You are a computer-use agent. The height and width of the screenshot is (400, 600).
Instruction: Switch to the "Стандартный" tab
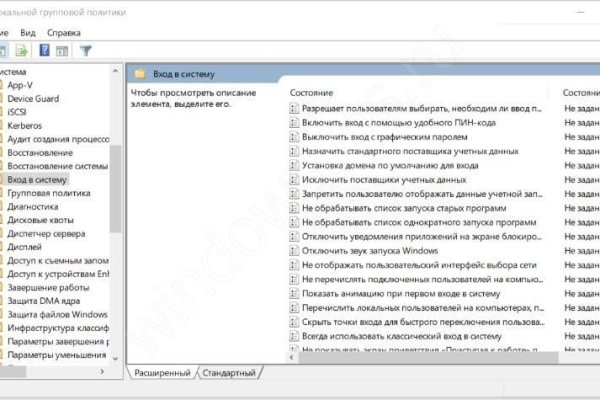228,373
